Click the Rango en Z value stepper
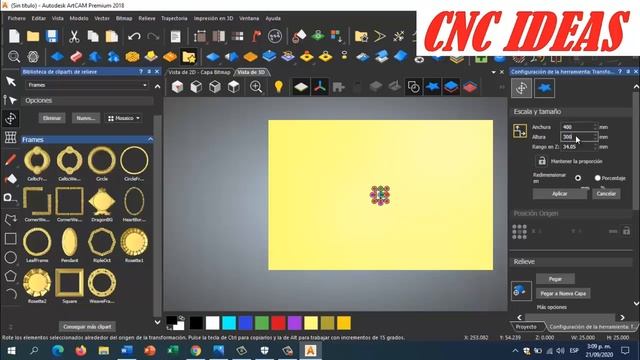 596,147
